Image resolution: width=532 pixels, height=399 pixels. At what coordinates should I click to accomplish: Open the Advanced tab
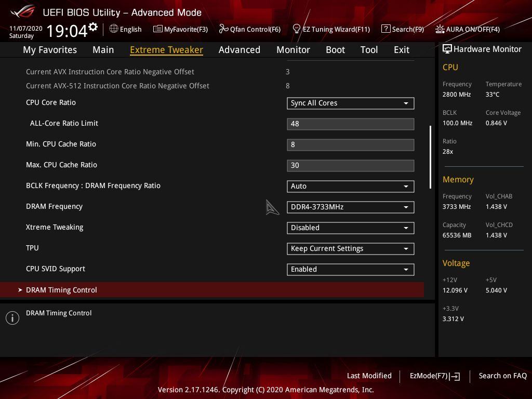pos(240,49)
